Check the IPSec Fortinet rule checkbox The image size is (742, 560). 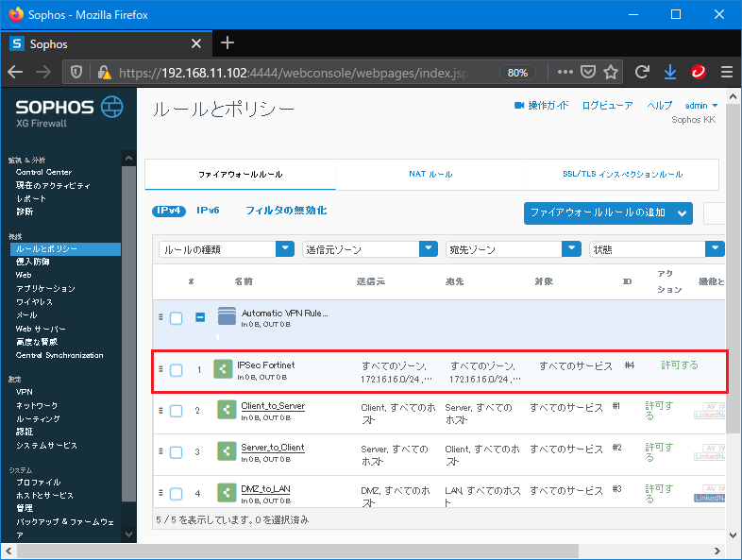coord(176,370)
